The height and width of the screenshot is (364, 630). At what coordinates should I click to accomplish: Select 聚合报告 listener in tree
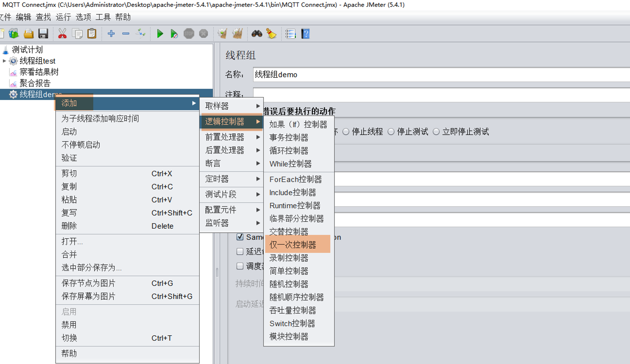[x=35, y=83]
